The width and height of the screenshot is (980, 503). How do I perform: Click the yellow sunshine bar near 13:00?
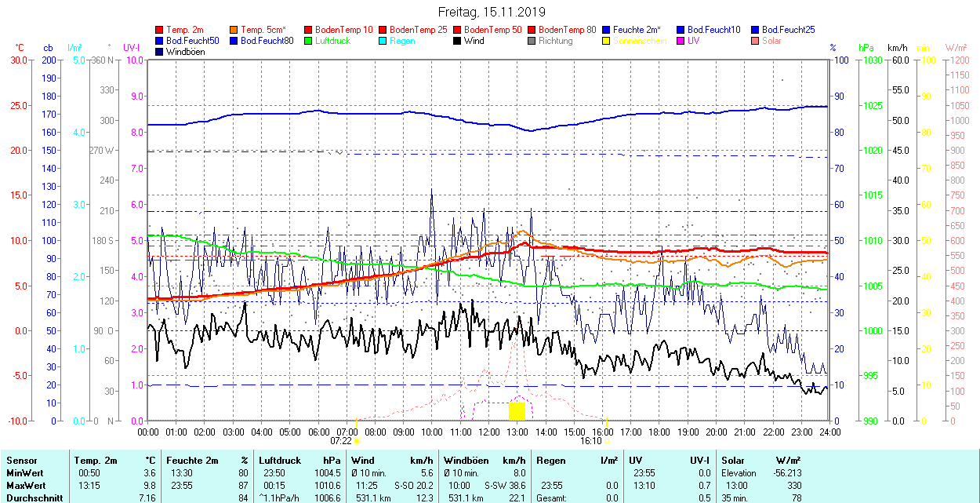[517, 411]
